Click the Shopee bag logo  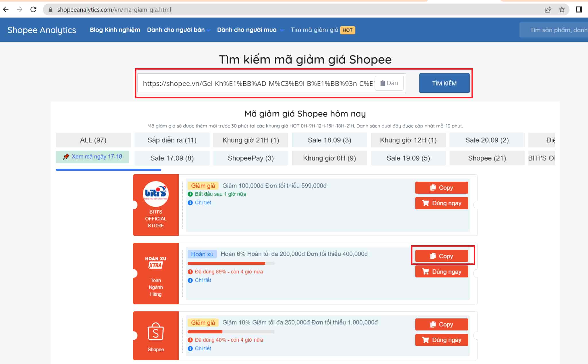(x=156, y=332)
